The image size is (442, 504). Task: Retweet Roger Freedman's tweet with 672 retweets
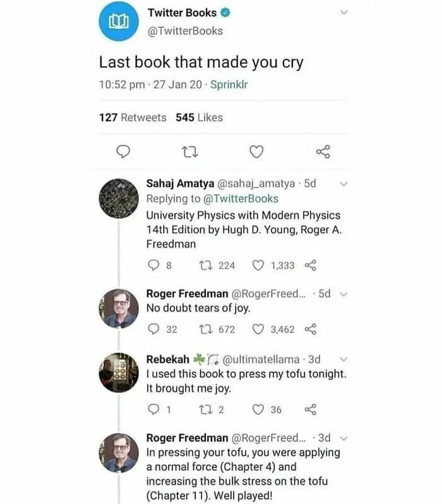click(x=206, y=329)
